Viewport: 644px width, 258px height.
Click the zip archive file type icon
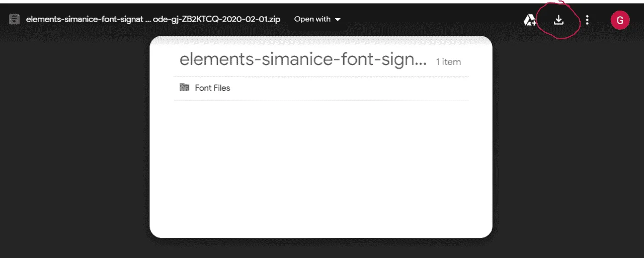[x=14, y=20]
